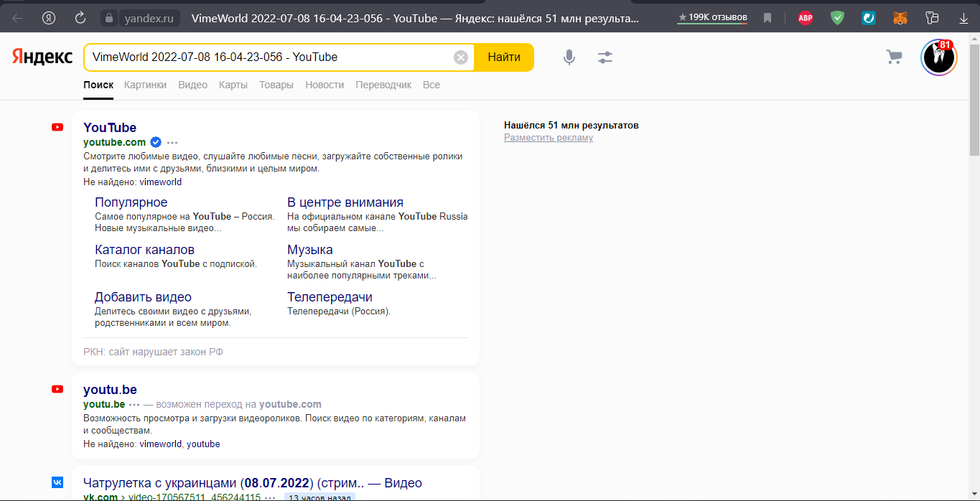
Task: Open the Добавить видео sitelink
Action: point(144,297)
